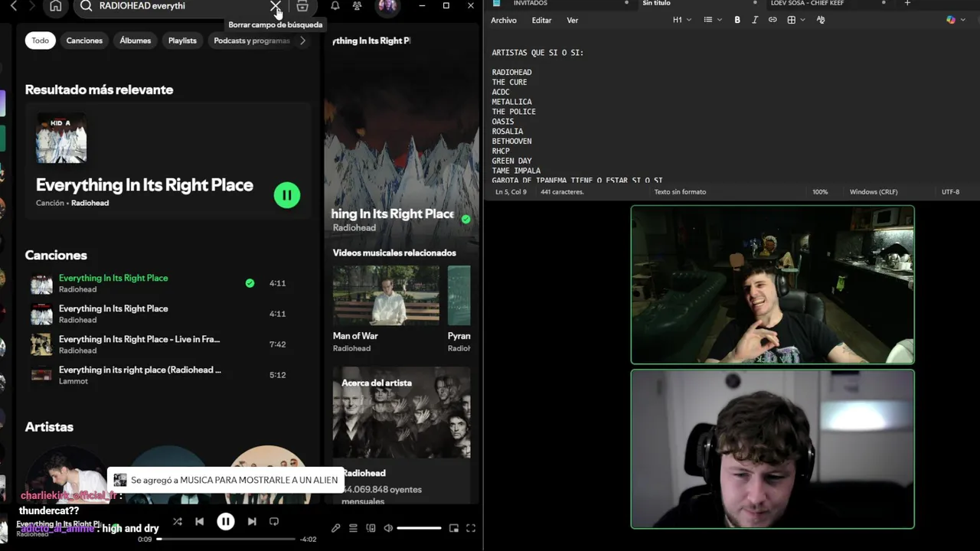
Task: Click into the Spotify search input field
Action: 182,6
